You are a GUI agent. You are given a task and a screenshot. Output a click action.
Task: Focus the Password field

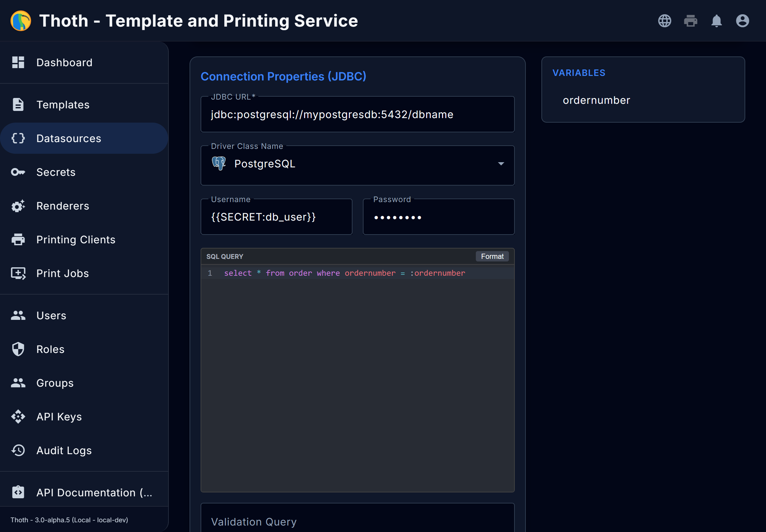click(439, 217)
